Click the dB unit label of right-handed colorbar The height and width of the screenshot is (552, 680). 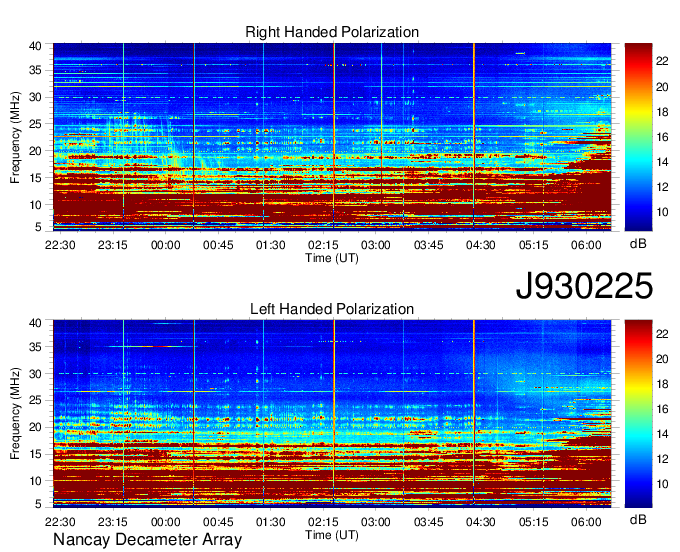[x=638, y=243]
